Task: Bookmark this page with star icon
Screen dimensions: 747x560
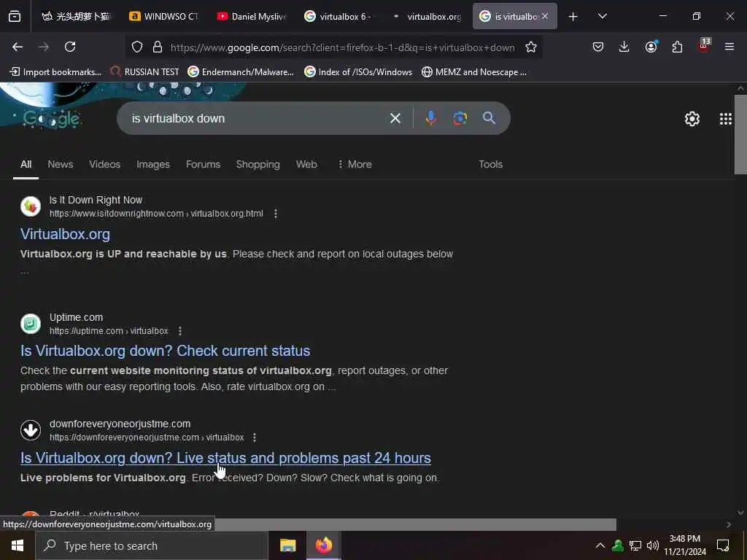Action: (531, 47)
